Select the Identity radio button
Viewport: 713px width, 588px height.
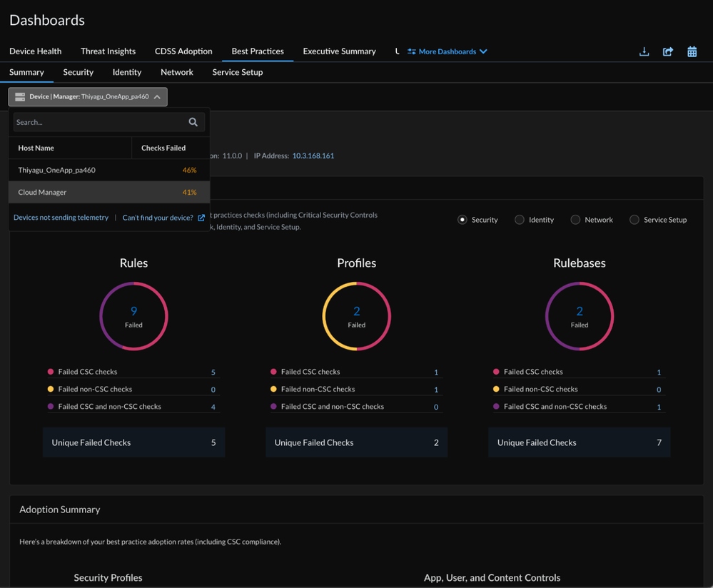coord(520,220)
